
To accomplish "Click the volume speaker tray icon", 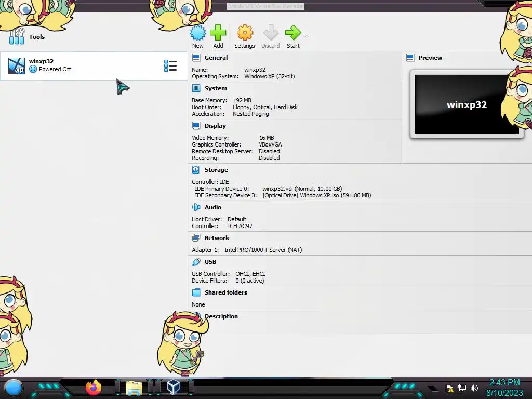I will [474, 388].
